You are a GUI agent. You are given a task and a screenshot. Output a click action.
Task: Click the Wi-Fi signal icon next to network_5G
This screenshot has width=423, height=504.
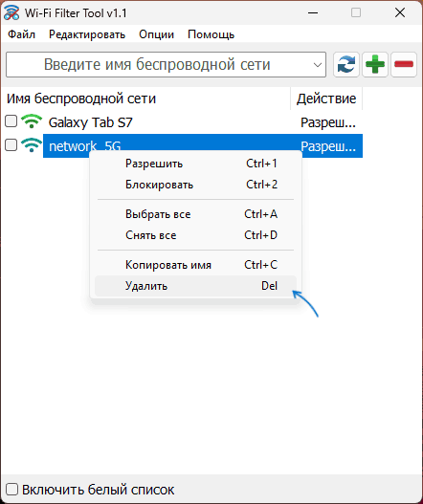[x=32, y=145]
